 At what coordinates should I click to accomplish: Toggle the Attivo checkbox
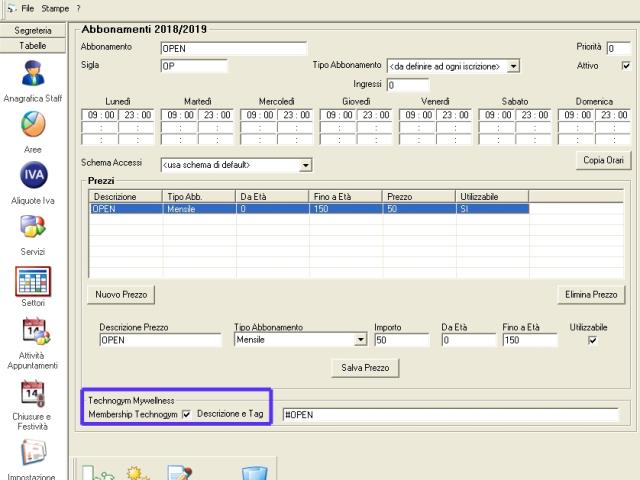[626, 66]
